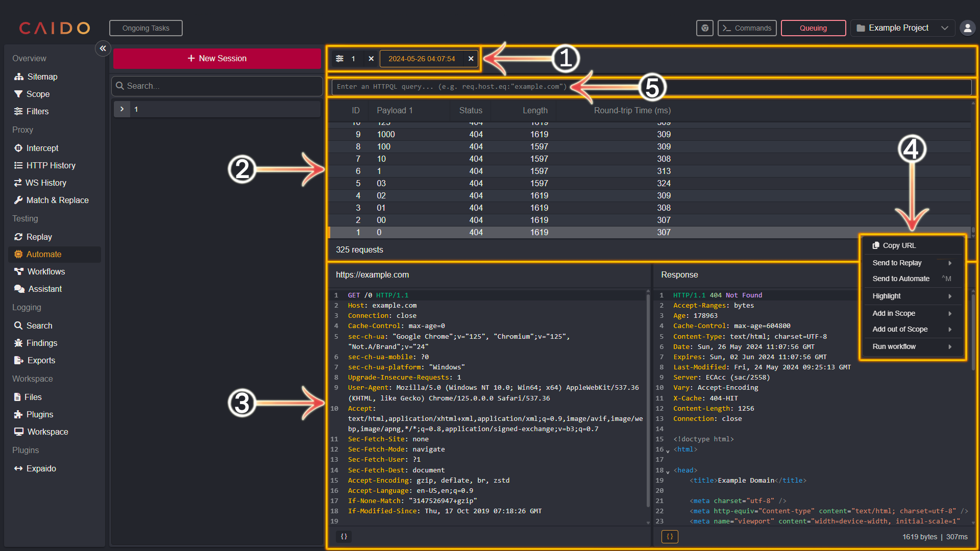
Task: Open the Intercept page
Action: coord(36,148)
